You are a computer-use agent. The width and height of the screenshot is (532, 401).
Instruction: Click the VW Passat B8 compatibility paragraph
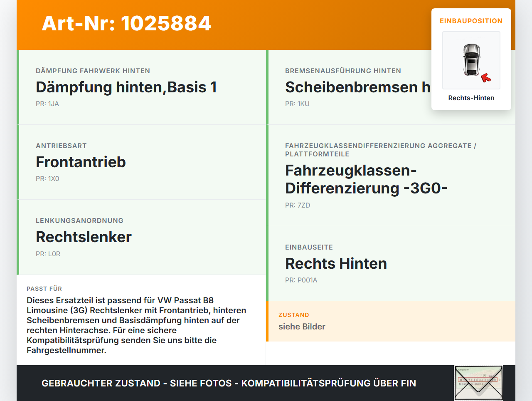136,325
